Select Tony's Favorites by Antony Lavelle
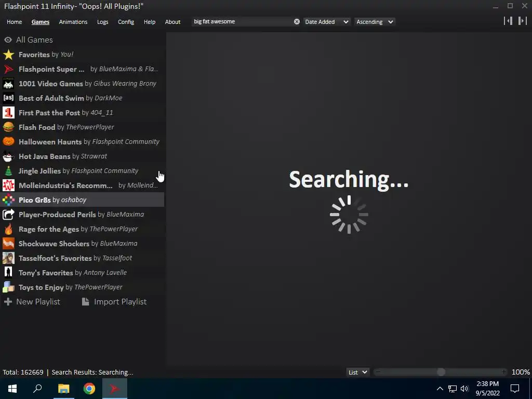 click(x=73, y=273)
